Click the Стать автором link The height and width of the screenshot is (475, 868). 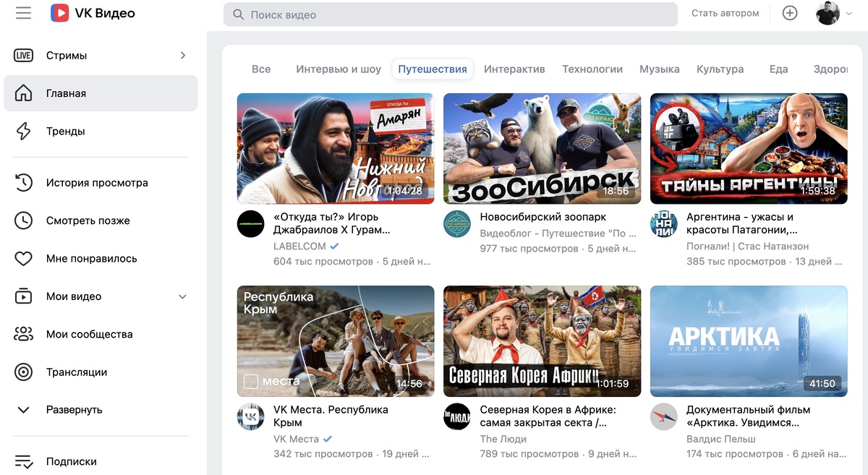coord(726,13)
